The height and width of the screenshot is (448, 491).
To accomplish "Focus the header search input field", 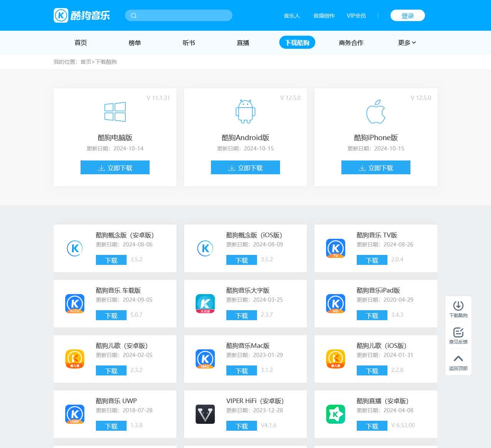I will [x=179, y=15].
